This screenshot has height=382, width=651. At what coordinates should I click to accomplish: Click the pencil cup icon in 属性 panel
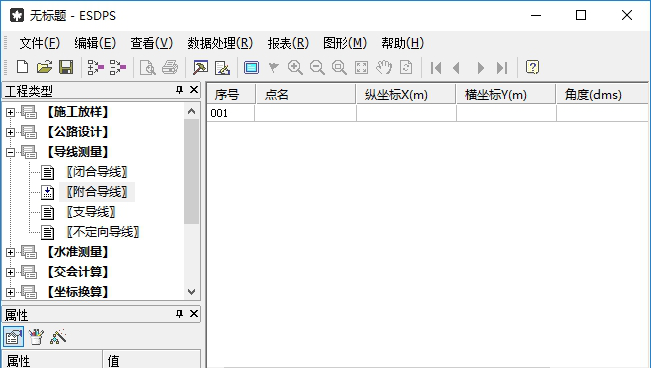coord(36,337)
